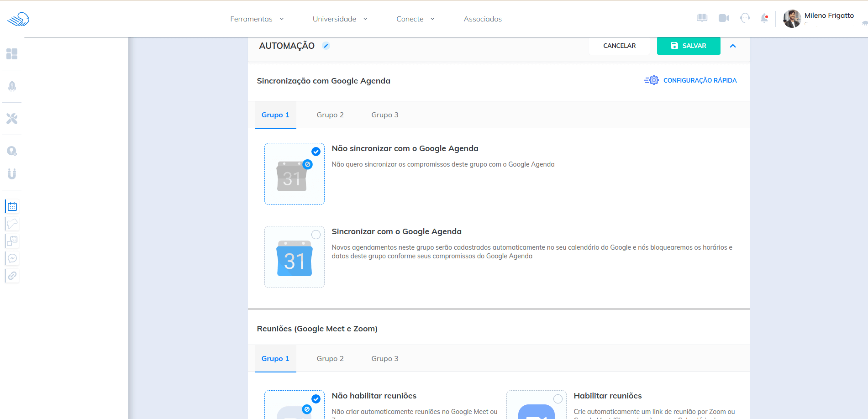868x419 pixels.
Task: Open the rocket icon in sidebar
Action: coord(12,86)
